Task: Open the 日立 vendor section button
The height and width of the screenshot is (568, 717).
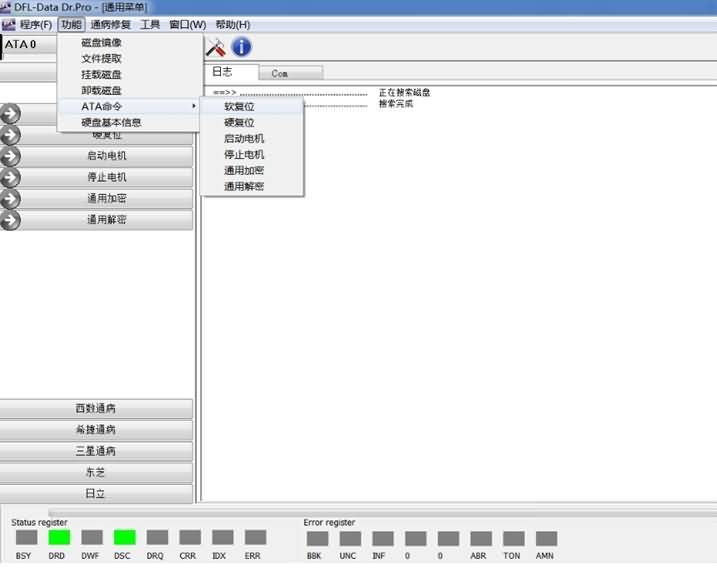Action: tap(96, 494)
